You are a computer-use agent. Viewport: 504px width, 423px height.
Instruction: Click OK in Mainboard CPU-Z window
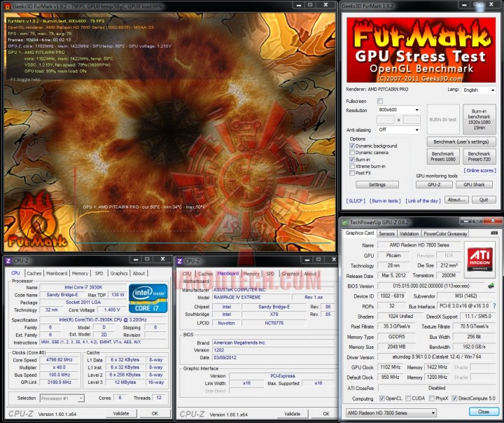tap(326, 414)
